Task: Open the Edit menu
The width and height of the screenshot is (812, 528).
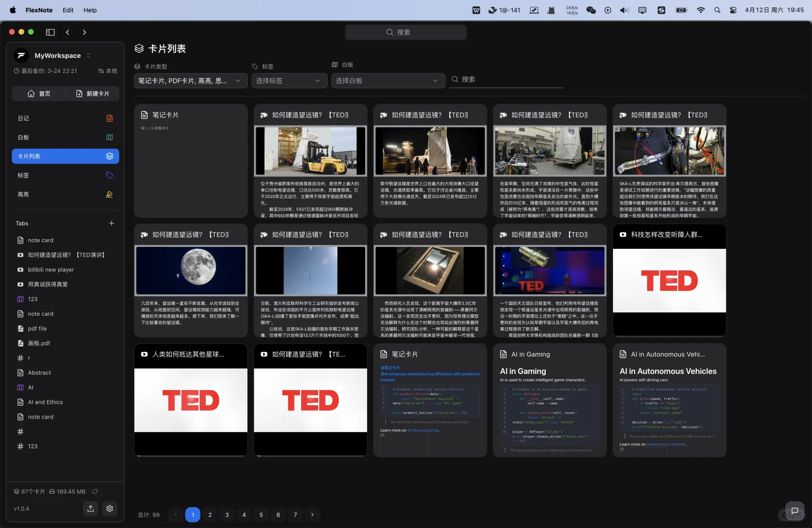Action: pos(68,10)
